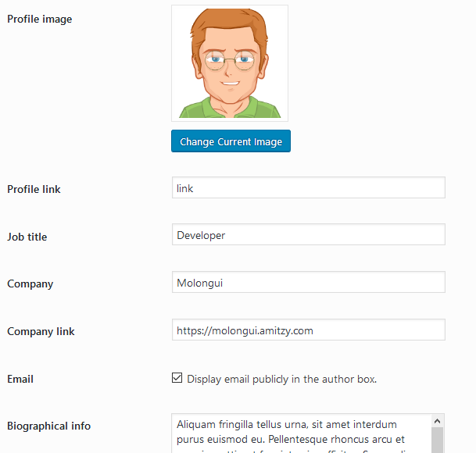Click the 'Company link' label

(41, 331)
